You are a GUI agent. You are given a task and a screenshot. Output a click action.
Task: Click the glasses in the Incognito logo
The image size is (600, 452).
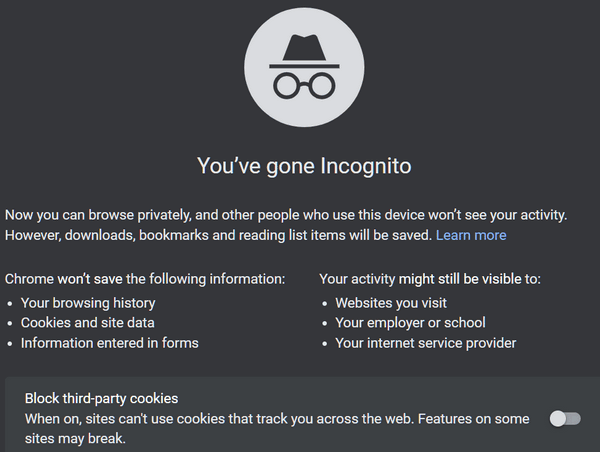coord(304,86)
